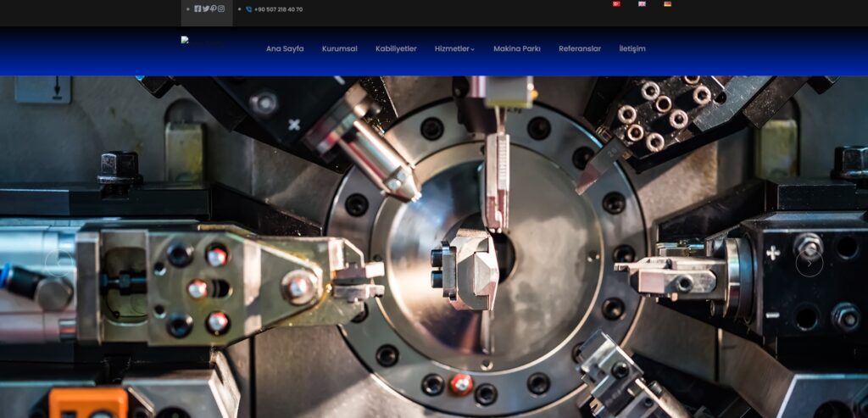Screen dimensions: 868x418
Task: Open the İletişim menu item
Action: (632, 48)
